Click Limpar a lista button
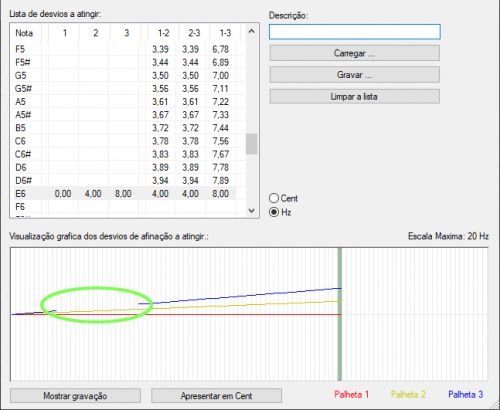The image size is (500, 410). pyautogui.click(x=355, y=97)
